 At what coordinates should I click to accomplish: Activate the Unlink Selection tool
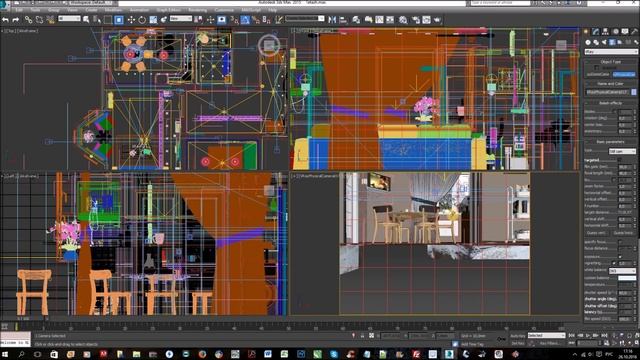(x=39, y=19)
